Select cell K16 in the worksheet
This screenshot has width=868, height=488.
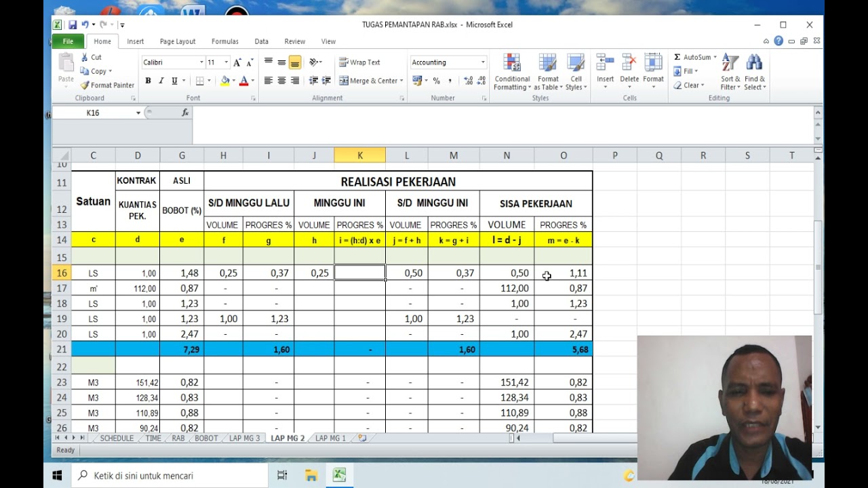pos(359,273)
